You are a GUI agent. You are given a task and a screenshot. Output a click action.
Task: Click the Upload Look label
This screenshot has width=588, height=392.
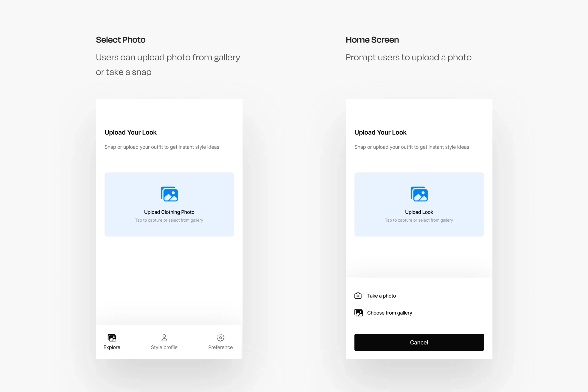419,212
